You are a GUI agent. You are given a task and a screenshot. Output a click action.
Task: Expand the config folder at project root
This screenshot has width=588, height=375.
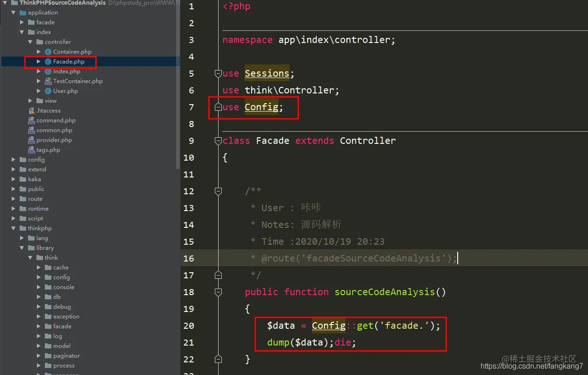(x=14, y=160)
